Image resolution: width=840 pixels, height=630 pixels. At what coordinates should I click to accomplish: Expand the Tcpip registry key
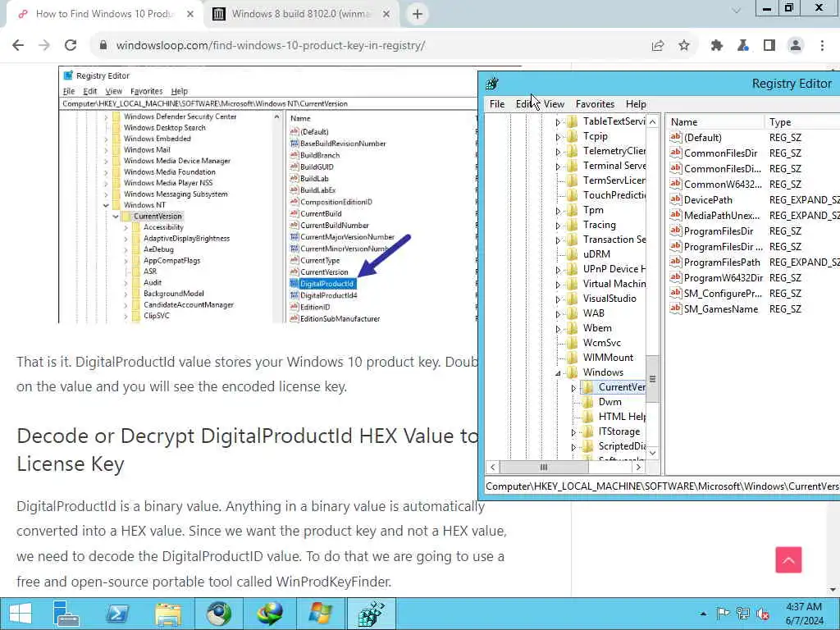pyautogui.click(x=558, y=137)
